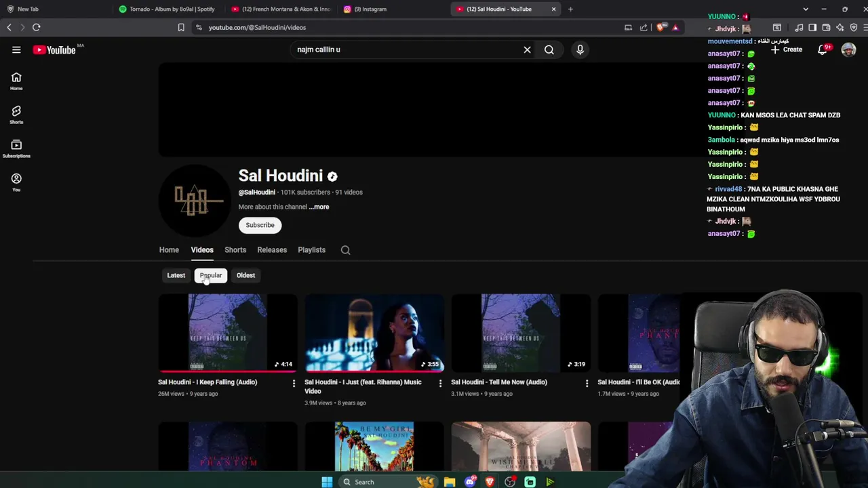The image size is (868, 488).
Task: Open I'll Be OK audio title
Action: (x=639, y=382)
